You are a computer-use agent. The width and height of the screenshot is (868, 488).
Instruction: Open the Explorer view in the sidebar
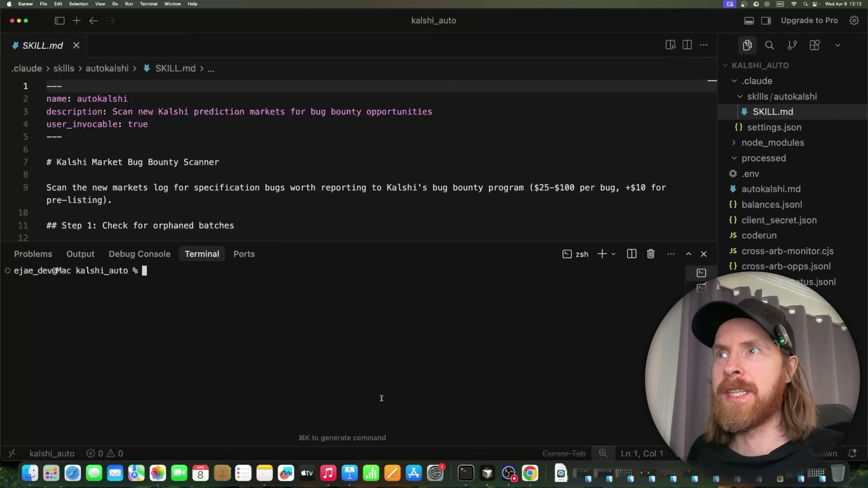coord(747,45)
